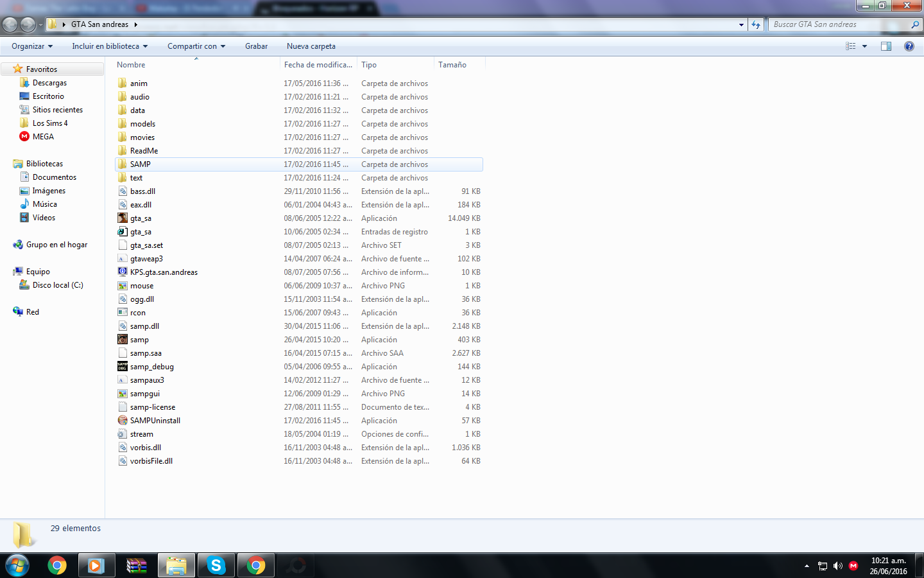Select the stream config file icon
This screenshot has height=578, width=924.
tap(123, 434)
